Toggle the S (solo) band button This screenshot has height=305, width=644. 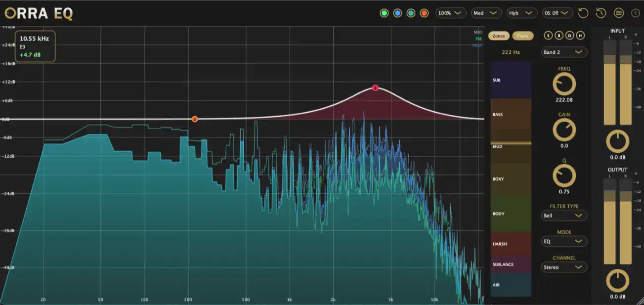548,35
